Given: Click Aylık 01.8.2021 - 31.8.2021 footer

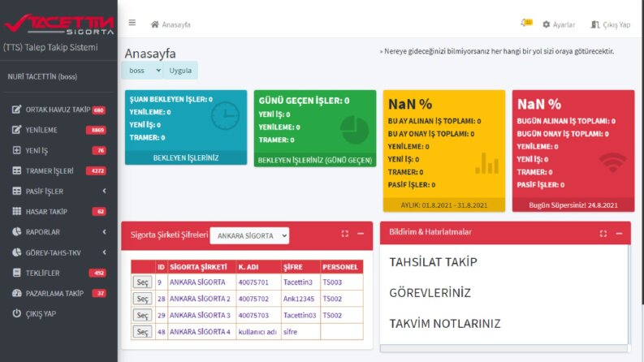Looking at the screenshot, I should coord(444,205).
